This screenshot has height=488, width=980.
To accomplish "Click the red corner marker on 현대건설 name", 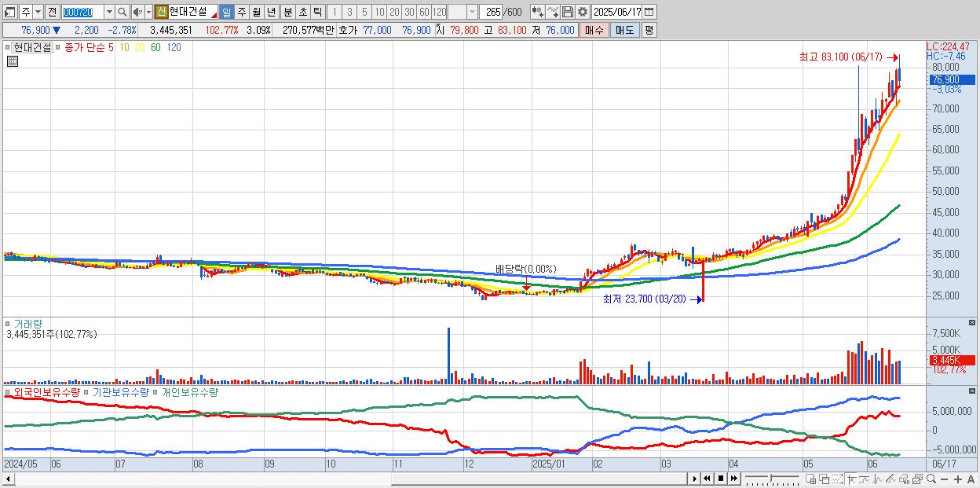I will click(x=214, y=16).
